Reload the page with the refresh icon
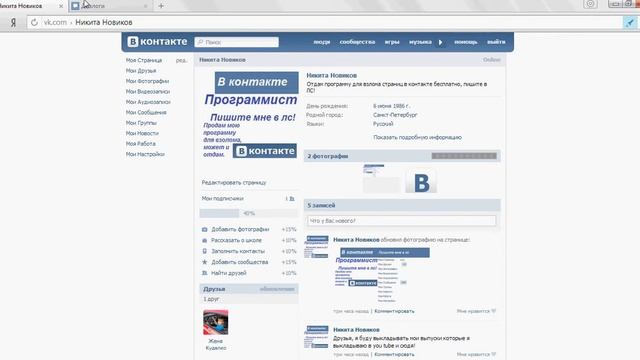This screenshot has width=640, height=360. (x=34, y=22)
